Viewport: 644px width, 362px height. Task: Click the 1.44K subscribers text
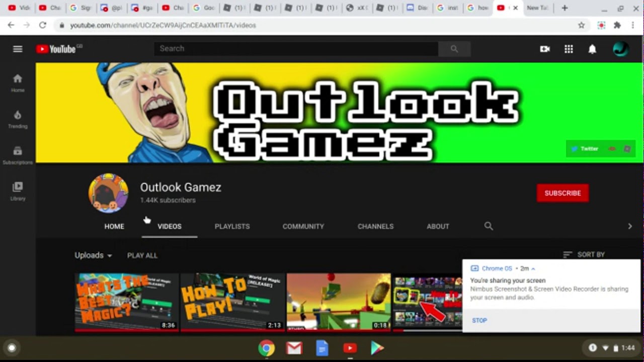pyautogui.click(x=168, y=200)
